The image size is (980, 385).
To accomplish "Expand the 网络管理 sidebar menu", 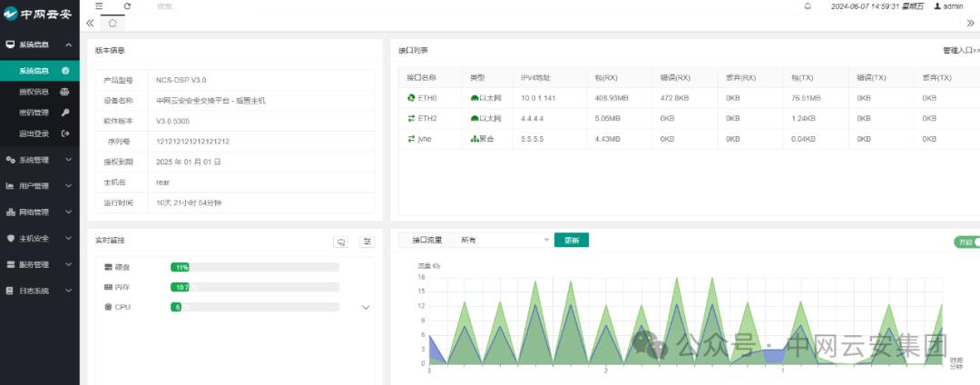I will coord(39,212).
